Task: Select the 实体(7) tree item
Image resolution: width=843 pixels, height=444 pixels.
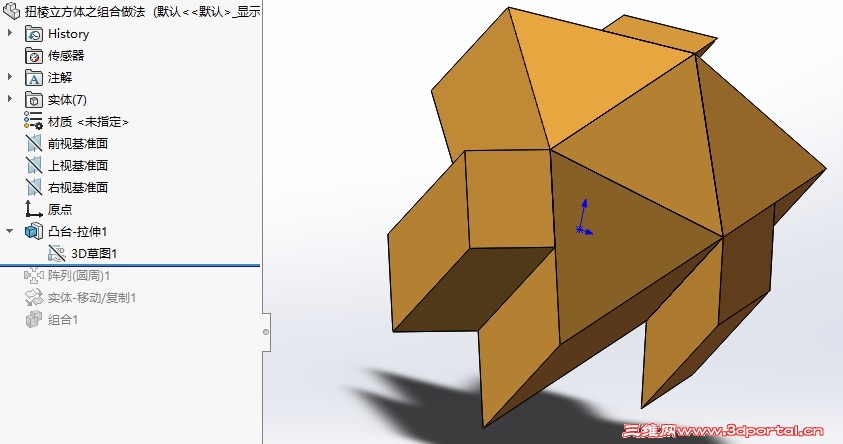Action: pyautogui.click(x=67, y=99)
